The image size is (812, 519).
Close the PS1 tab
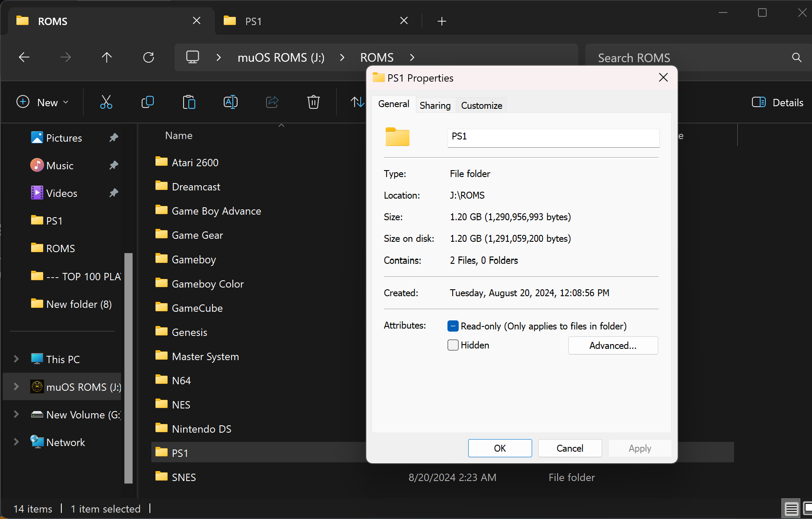click(x=404, y=21)
